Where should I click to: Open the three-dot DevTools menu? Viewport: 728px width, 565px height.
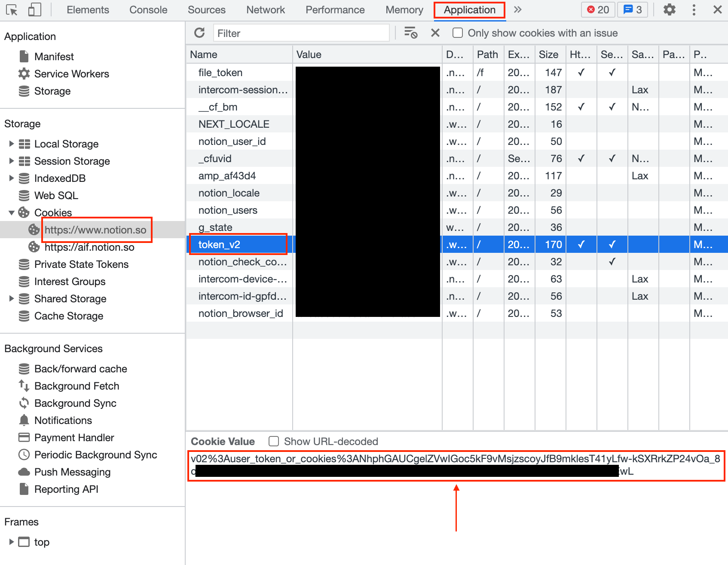click(694, 10)
